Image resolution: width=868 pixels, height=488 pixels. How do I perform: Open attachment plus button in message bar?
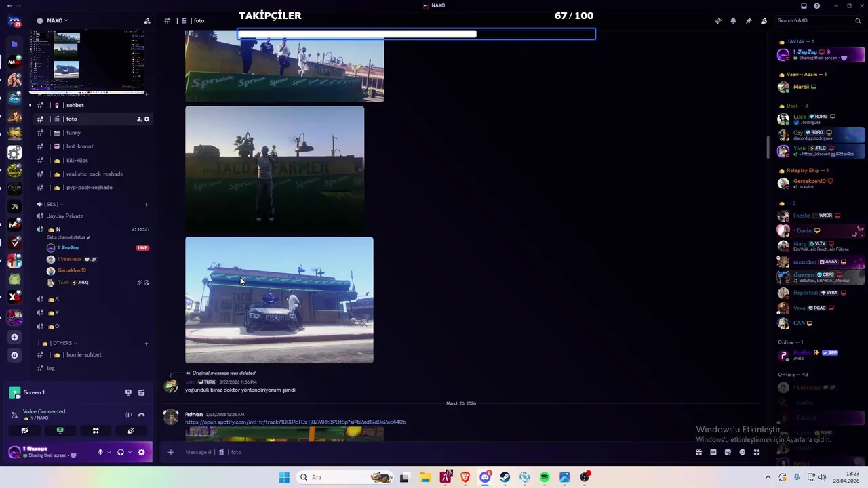point(171,452)
